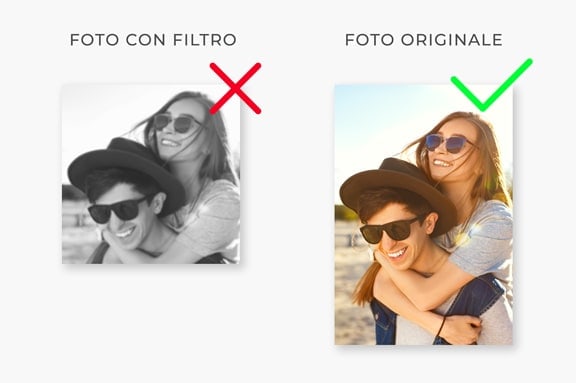
Task: Click the FOTO CON FILTRO heading
Action: coord(153,40)
